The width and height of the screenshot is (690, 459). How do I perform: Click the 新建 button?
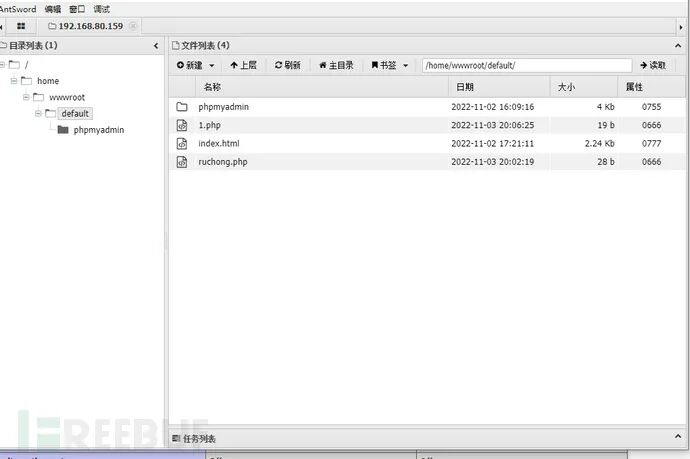coord(190,65)
